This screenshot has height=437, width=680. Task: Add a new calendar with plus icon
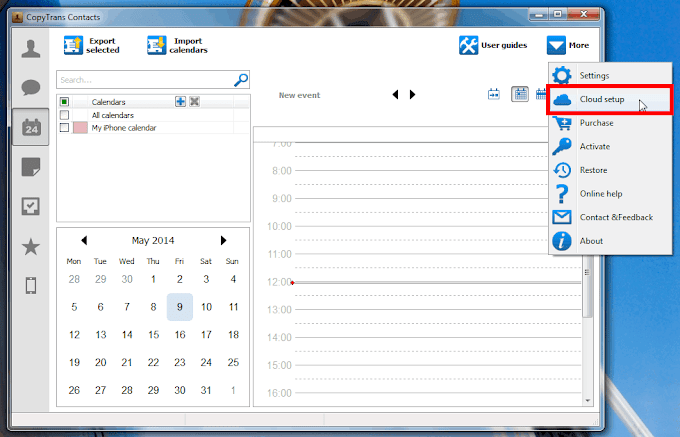[x=180, y=101]
